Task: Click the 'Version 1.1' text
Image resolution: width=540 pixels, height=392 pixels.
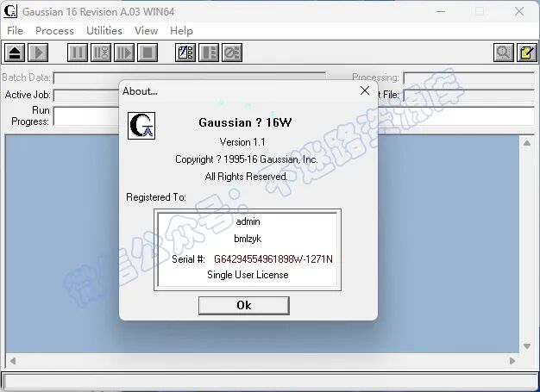Action: [242, 142]
